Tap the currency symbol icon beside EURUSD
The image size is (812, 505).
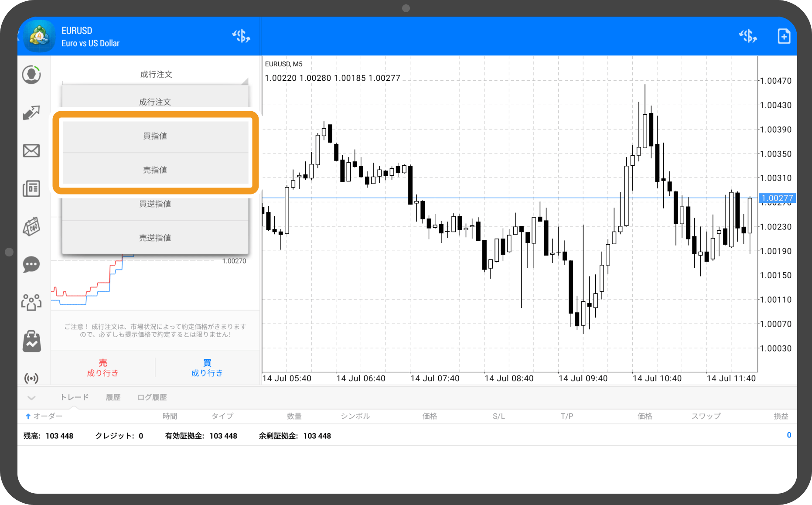241,36
